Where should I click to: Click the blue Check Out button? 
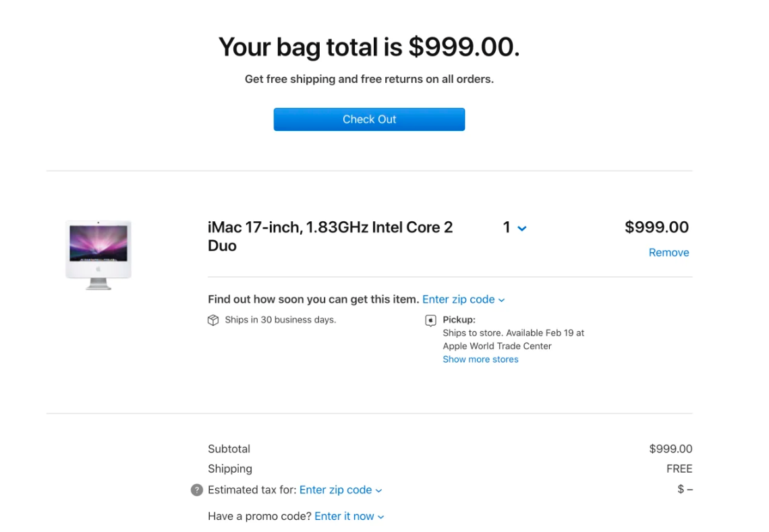point(369,119)
